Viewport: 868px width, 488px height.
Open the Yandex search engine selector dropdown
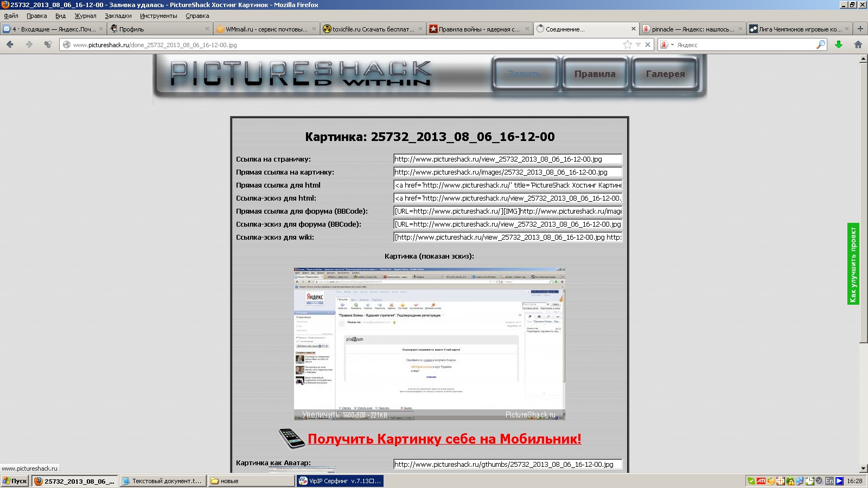(667, 44)
